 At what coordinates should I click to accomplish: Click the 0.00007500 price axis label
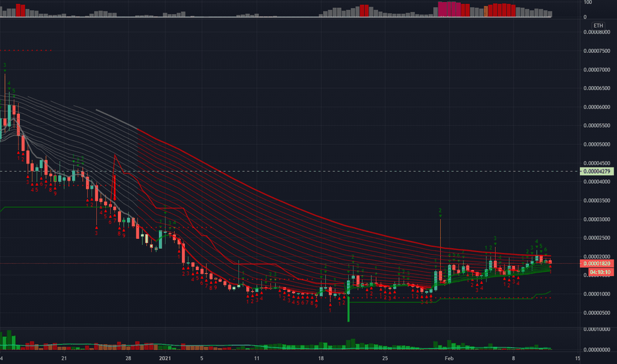click(596, 51)
